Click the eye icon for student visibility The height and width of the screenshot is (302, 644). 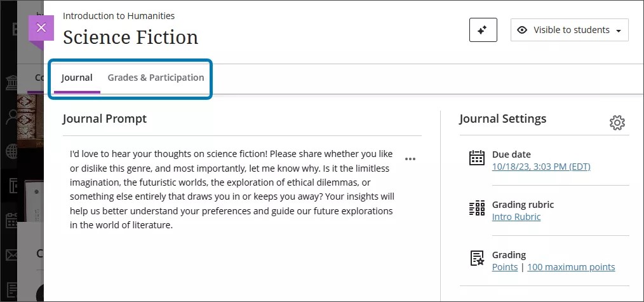click(522, 30)
